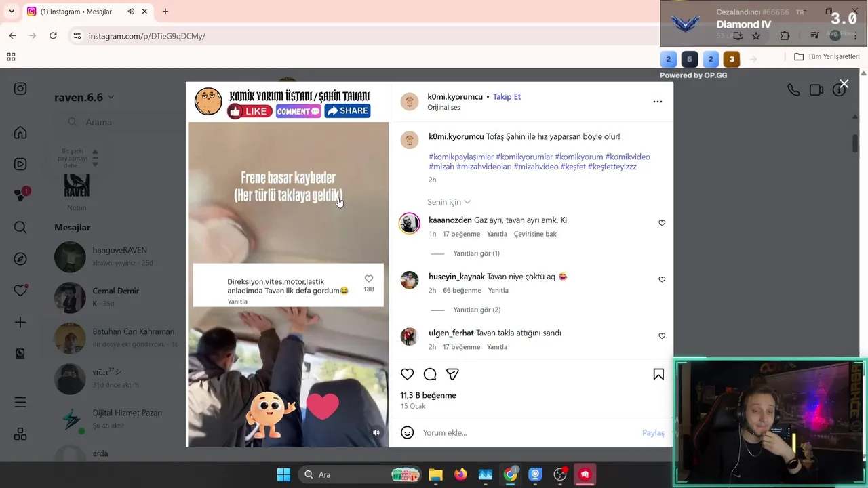
Task: Open hashtag #keşfetteyizzz
Action: pyautogui.click(x=612, y=167)
